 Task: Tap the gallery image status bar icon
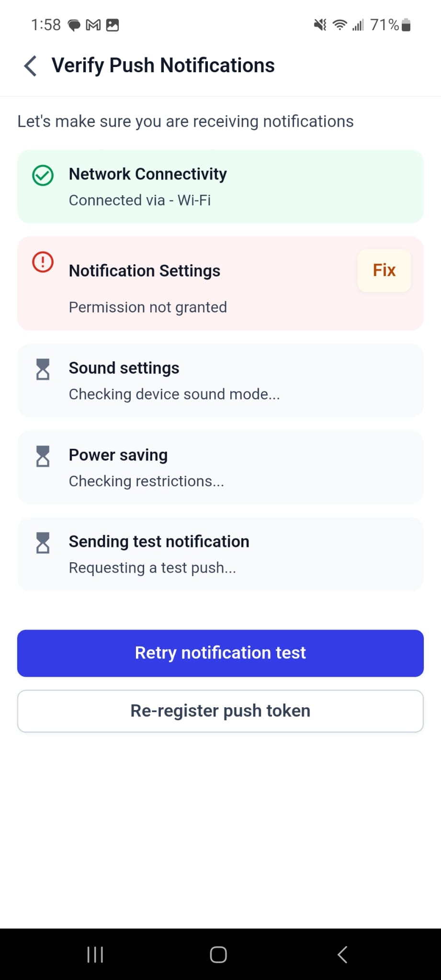pos(113,25)
